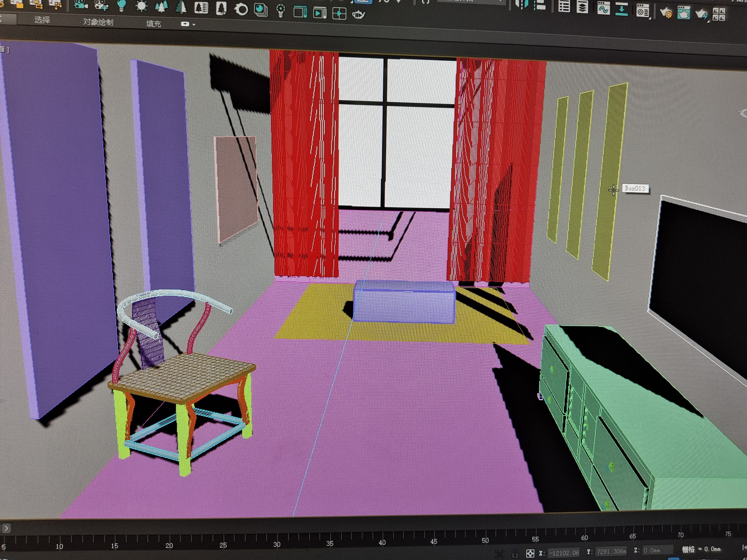747x560 pixels.
Task: Click the teapot icon after viewport layout icons
Action: pyautogui.click(x=358, y=15)
